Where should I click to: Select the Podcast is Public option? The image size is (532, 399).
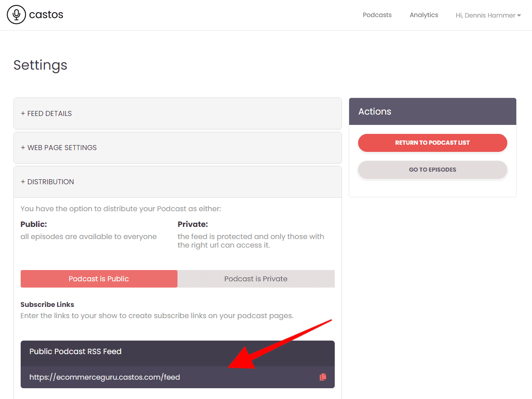[x=99, y=279]
